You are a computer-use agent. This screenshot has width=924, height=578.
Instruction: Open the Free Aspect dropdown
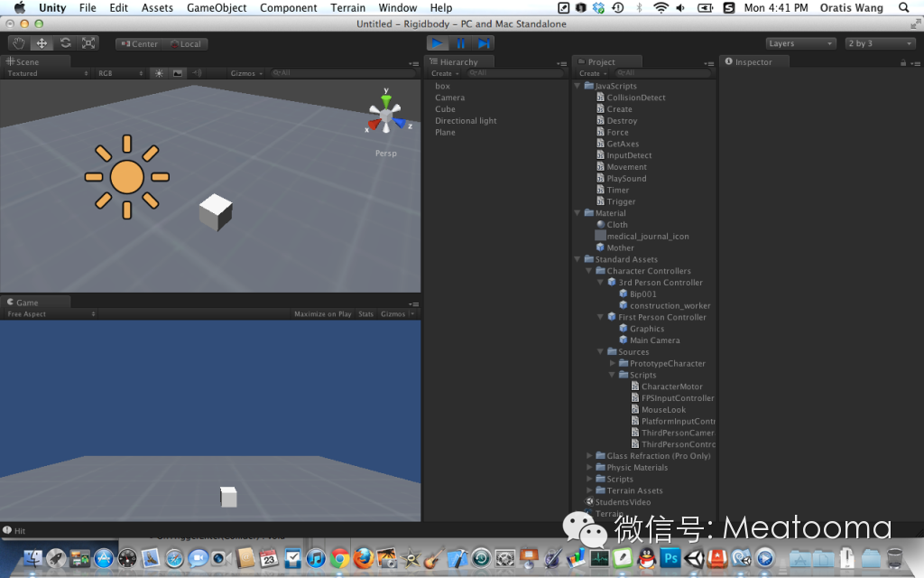(x=51, y=313)
